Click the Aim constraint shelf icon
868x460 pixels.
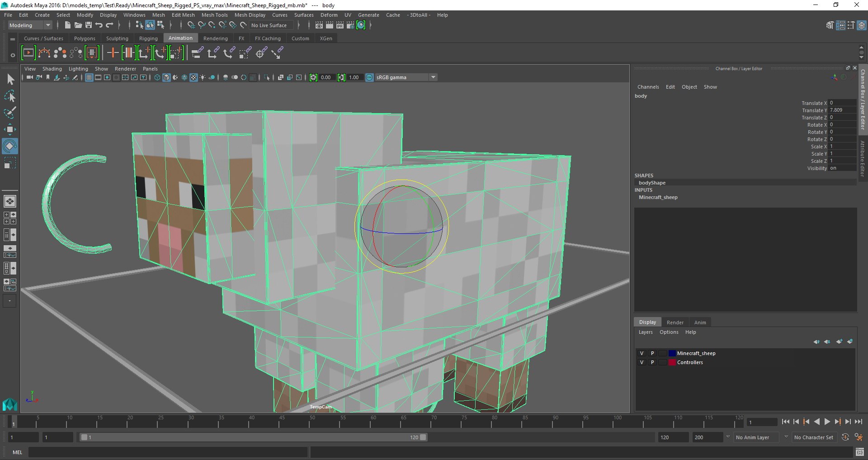[x=261, y=53]
